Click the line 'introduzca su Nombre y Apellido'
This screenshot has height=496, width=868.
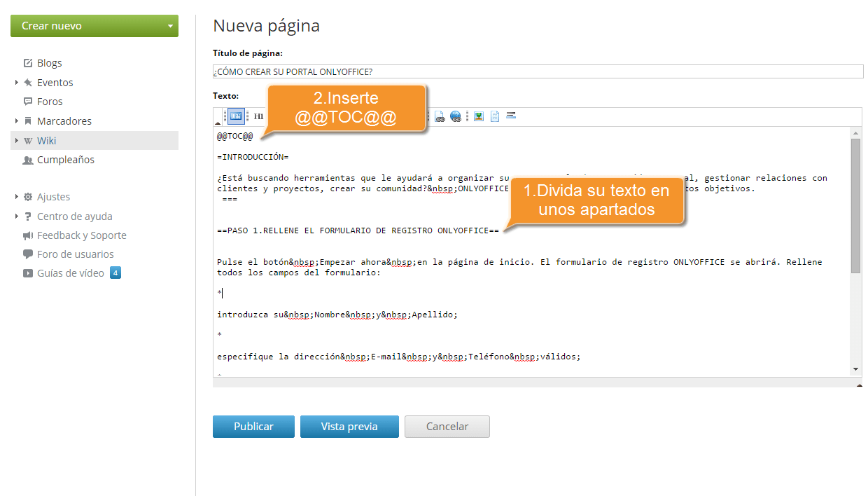pyautogui.click(x=337, y=315)
